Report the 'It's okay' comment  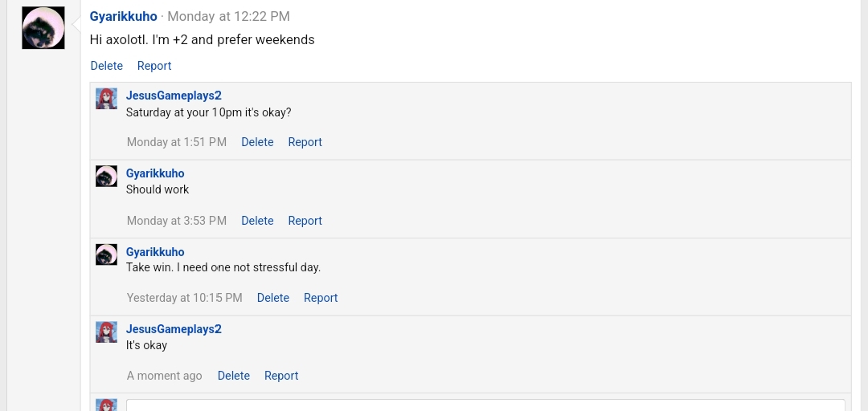click(281, 376)
